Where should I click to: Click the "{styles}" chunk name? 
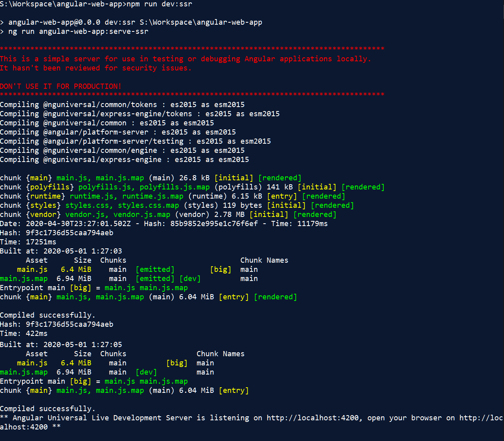tap(43, 205)
